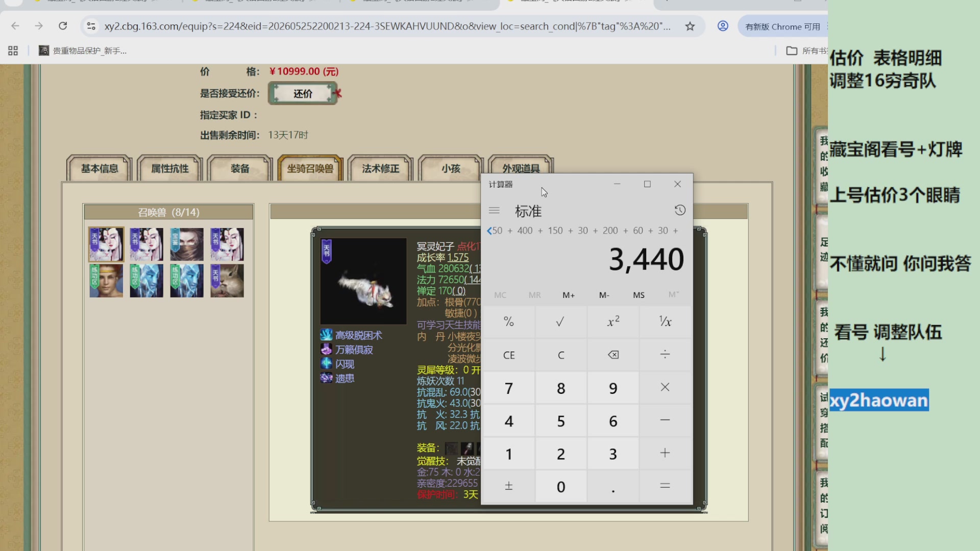980x551 pixels.
Task: Click the C clear key
Action: [x=560, y=355]
